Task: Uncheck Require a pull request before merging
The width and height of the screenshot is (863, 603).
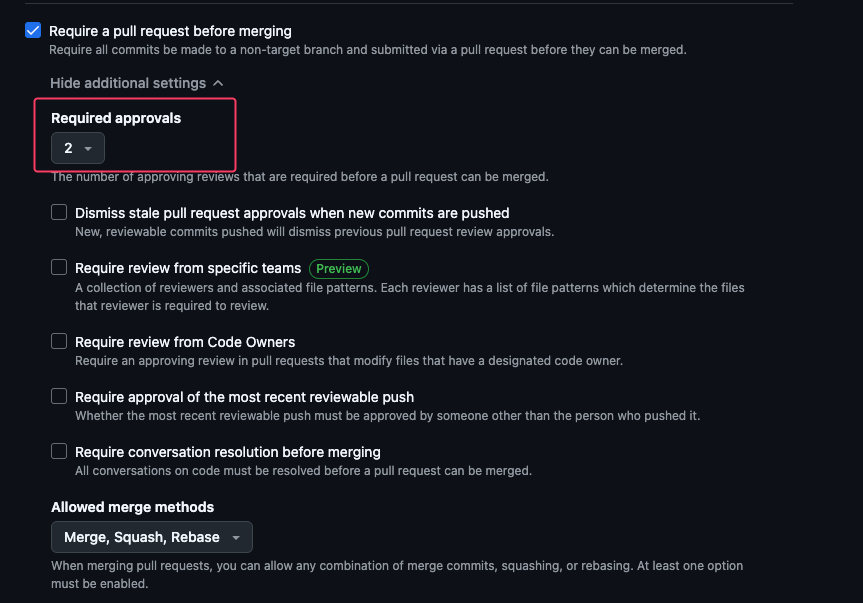Action: coord(32,30)
